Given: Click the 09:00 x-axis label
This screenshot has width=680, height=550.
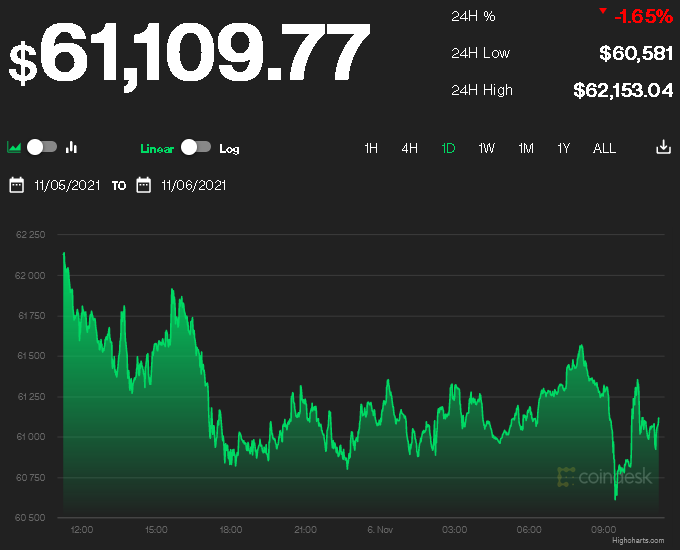Looking at the screenshot, I should click(604, 530).
